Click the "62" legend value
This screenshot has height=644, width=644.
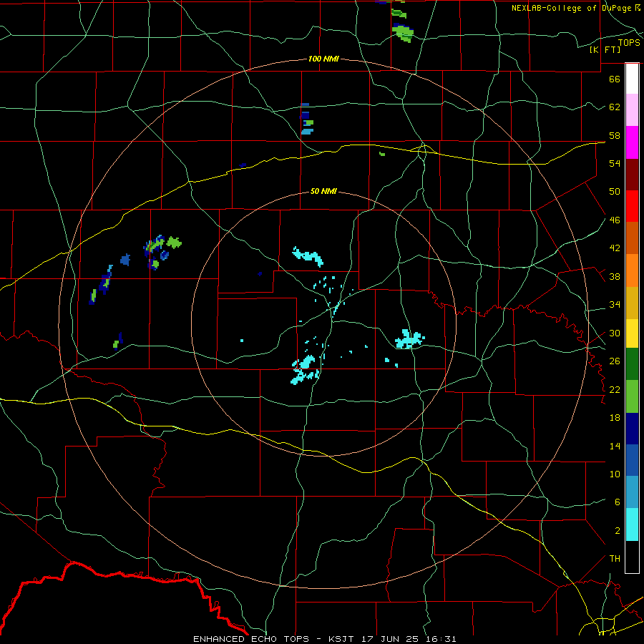tap(615, 107)
